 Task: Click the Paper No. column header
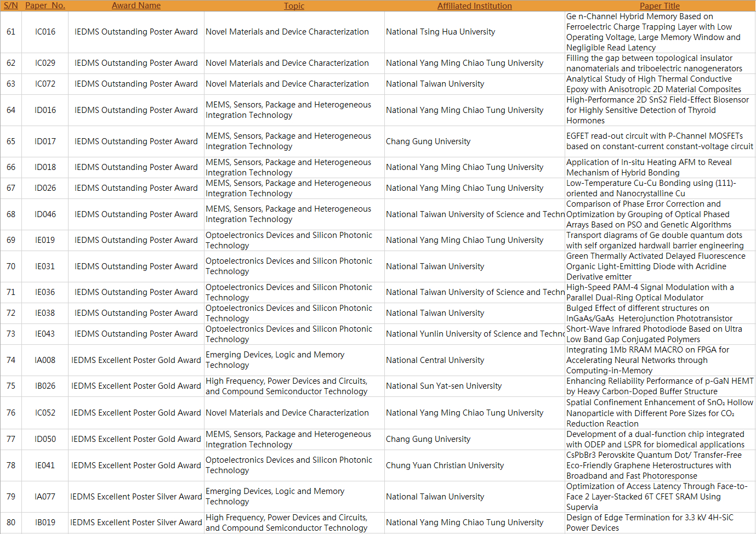click(x=45, y=5)
